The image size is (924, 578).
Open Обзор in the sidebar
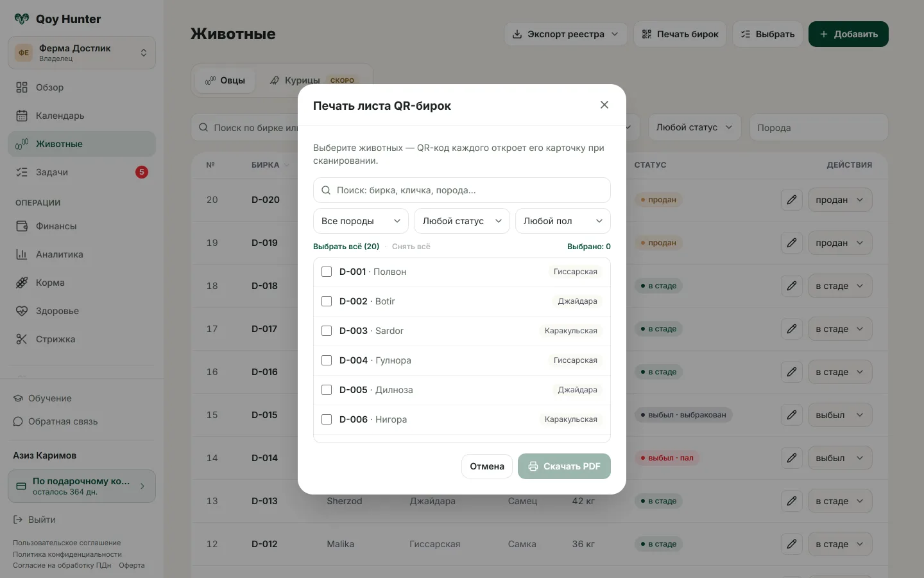[81, 87]
